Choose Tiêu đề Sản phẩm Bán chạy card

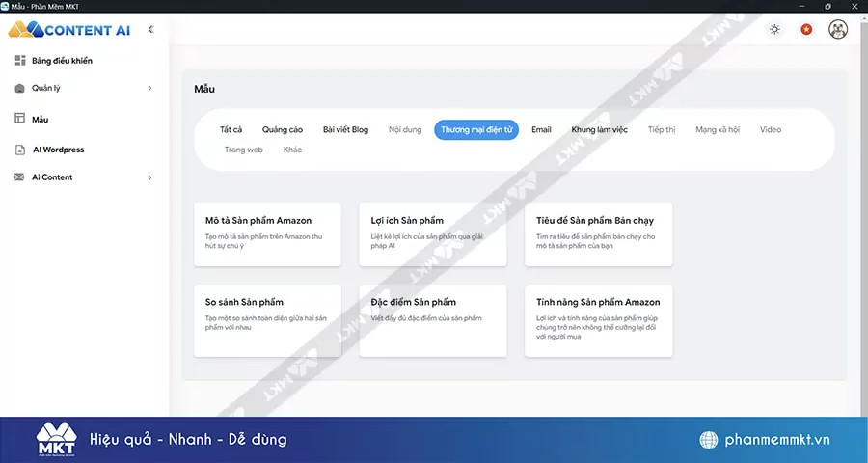pyautogui.click(x=598, y=233)
